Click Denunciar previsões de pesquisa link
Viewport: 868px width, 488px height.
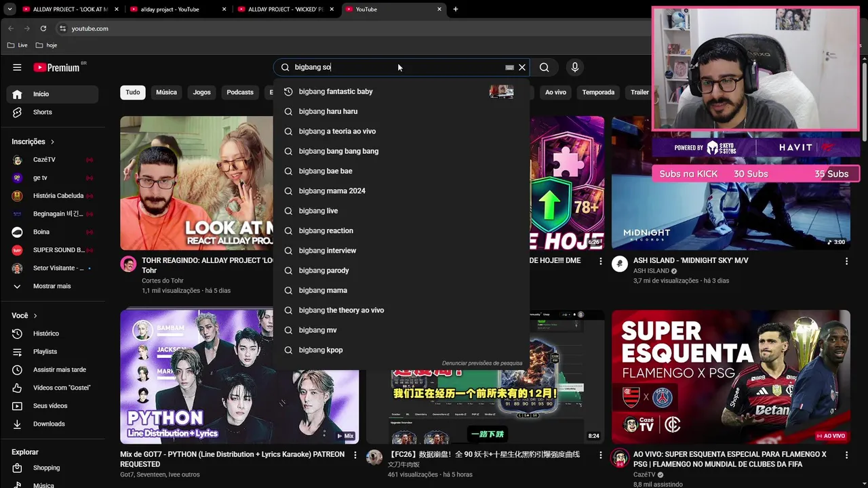click(x=482, y=363)
